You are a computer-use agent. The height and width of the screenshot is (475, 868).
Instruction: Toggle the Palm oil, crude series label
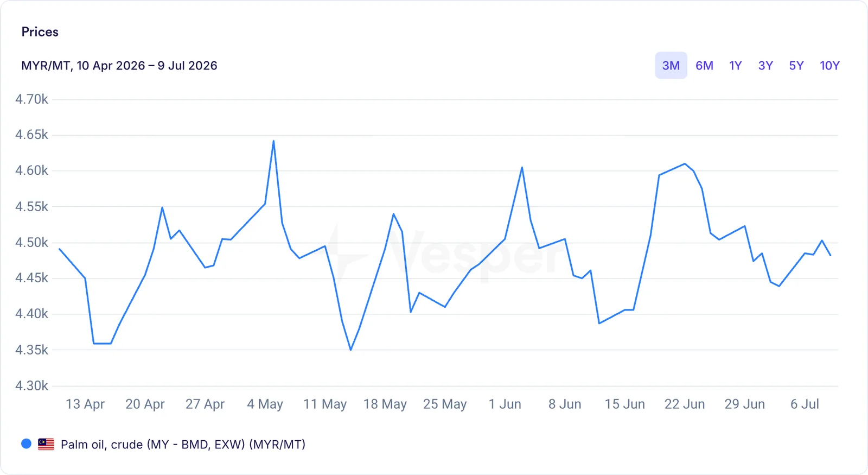click(183, 445)
